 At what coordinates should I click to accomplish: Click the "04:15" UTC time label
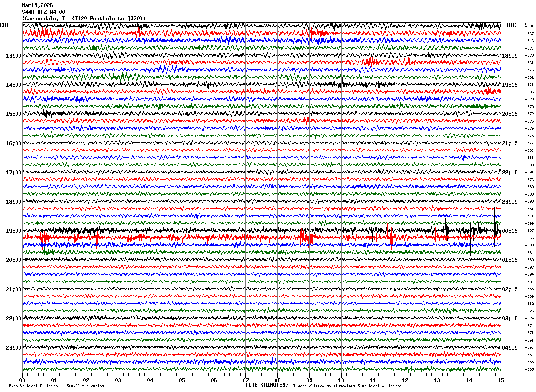510,348
